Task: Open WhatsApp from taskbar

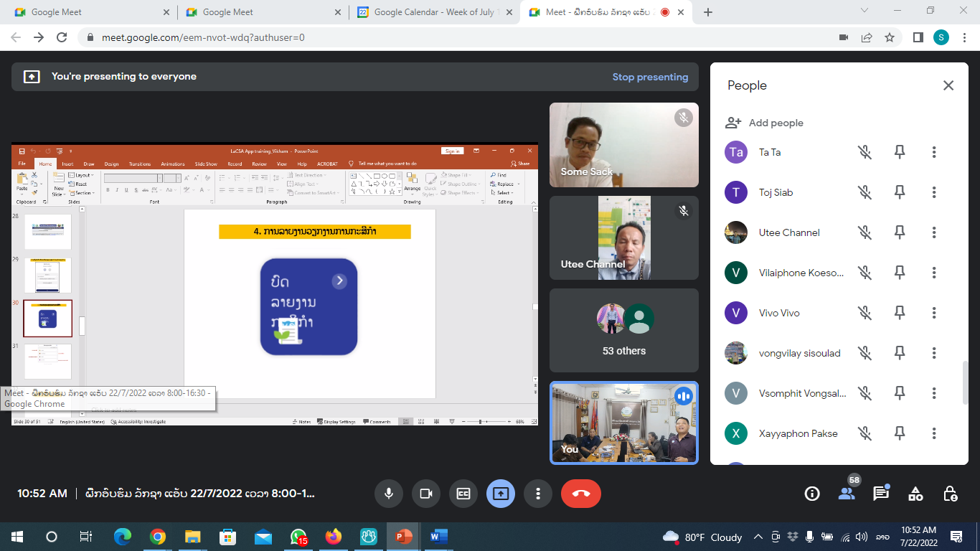Action: (x=298, y=537)
